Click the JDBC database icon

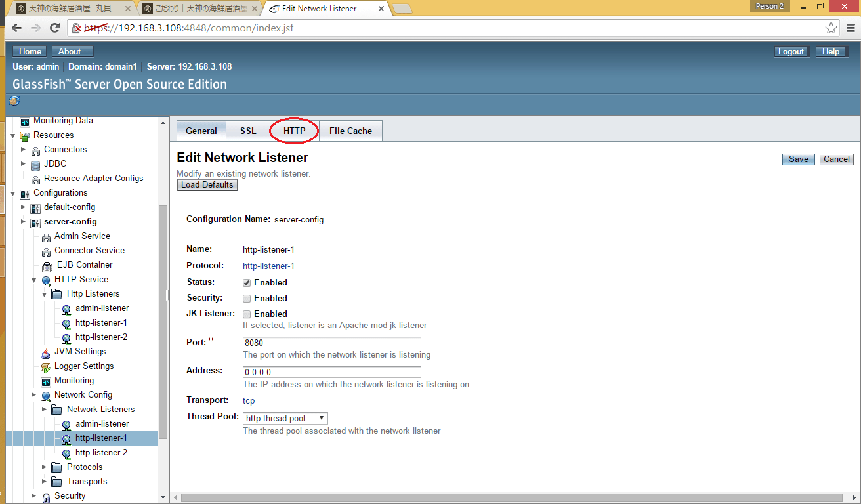(35, 165)
